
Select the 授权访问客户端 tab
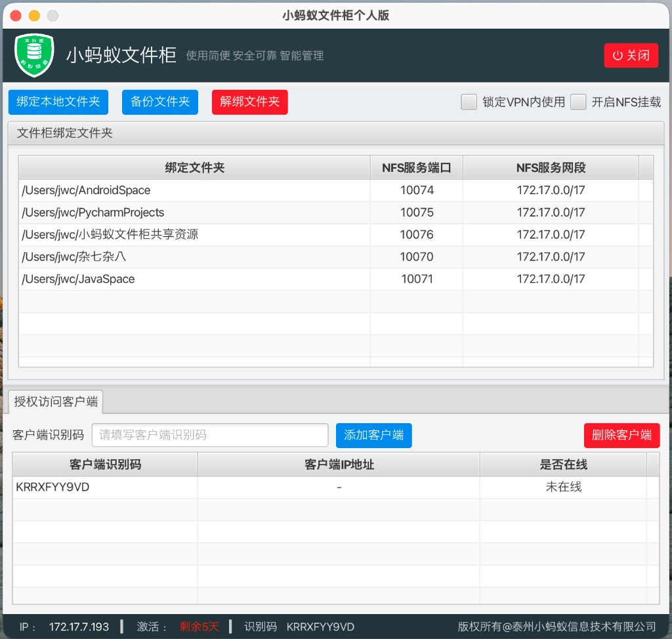click(56, 402)
